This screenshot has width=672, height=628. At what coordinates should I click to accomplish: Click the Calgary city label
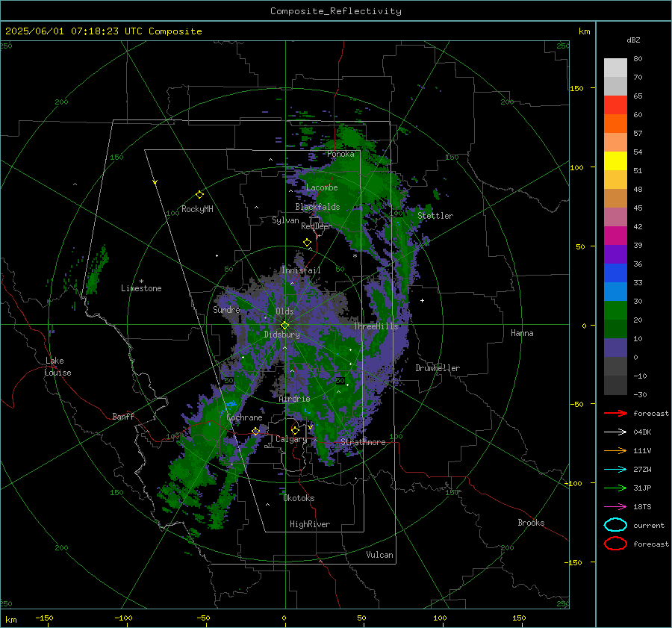tap(291, 439)
